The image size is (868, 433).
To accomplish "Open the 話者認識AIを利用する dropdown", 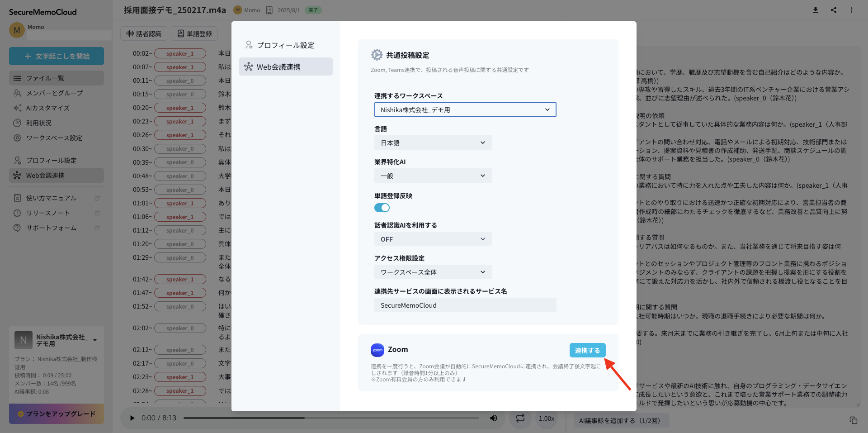I will coord(433,239).
